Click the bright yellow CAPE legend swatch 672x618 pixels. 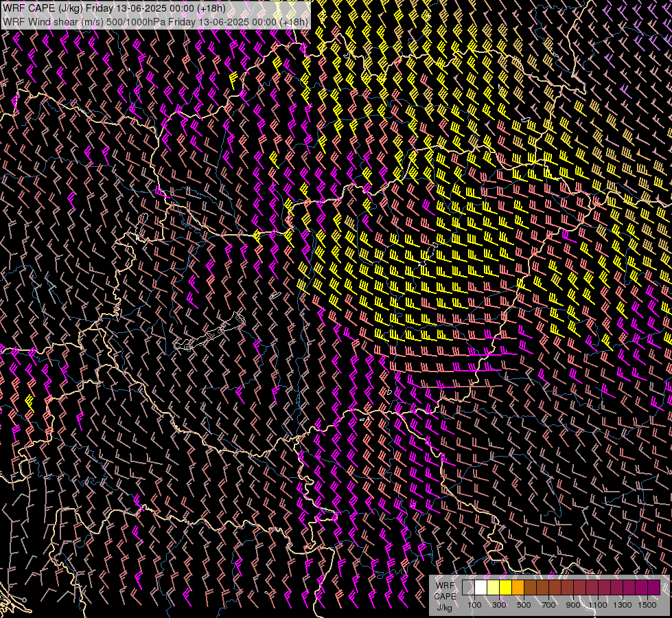[506, 588]
